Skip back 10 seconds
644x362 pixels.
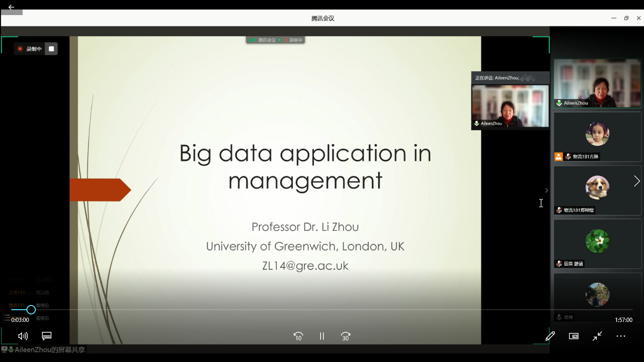pyautogui.click(x=298, y=336)
